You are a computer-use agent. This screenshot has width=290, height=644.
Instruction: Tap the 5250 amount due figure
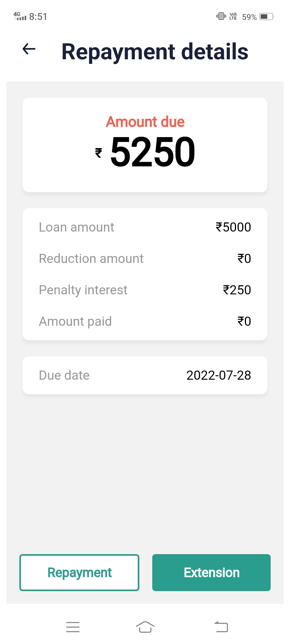(153, 152)
